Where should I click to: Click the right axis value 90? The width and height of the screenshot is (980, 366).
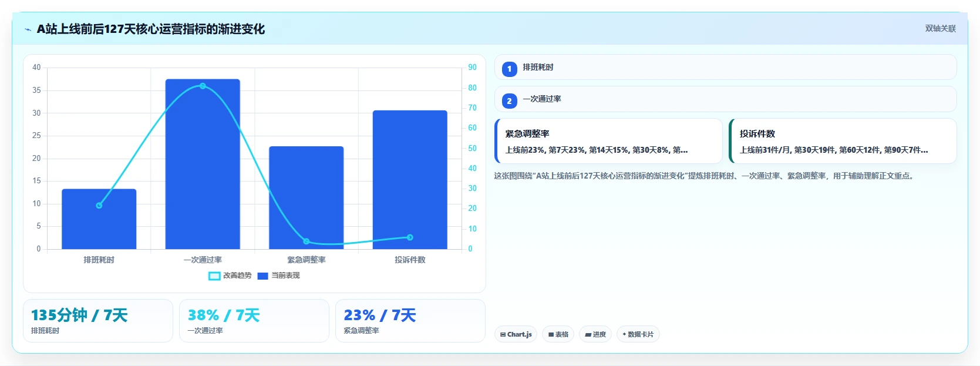[x=472, y=68]
